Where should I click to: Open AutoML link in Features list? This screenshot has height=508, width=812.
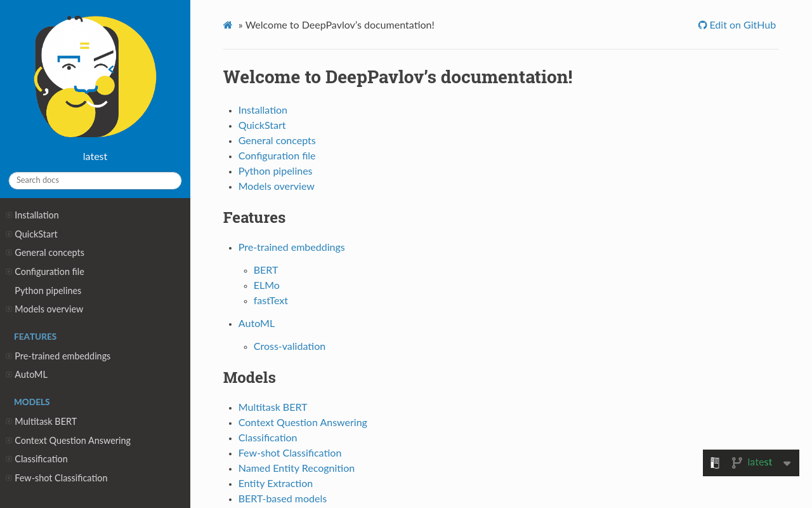(257, 324)
